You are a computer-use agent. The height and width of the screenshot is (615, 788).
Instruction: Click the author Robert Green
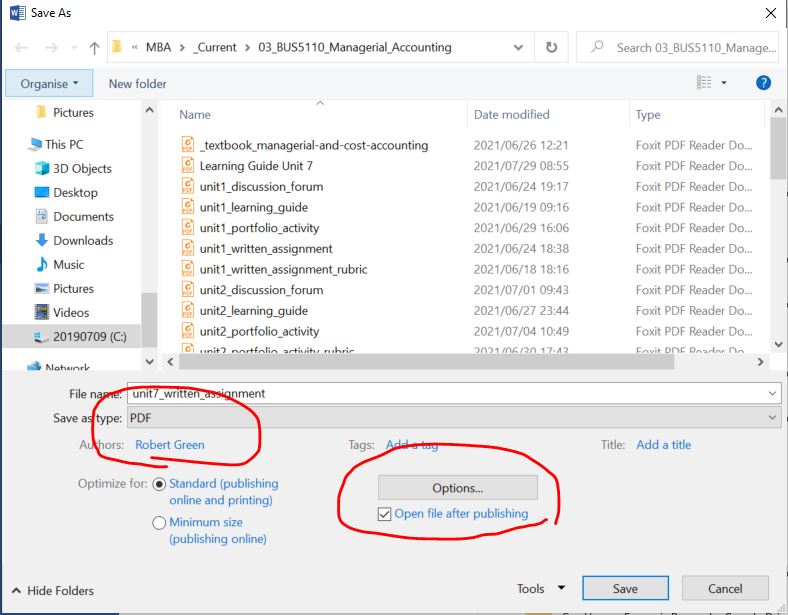pos(170,445)
